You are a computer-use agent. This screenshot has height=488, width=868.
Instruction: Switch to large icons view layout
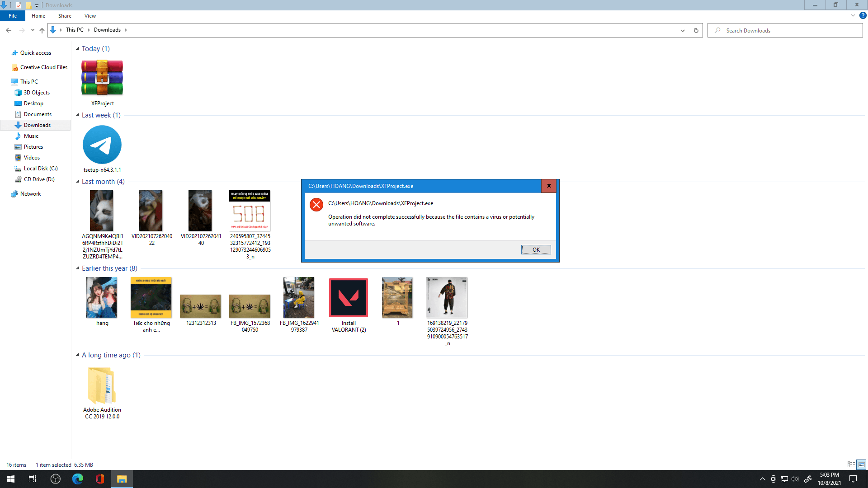[861, 465]
